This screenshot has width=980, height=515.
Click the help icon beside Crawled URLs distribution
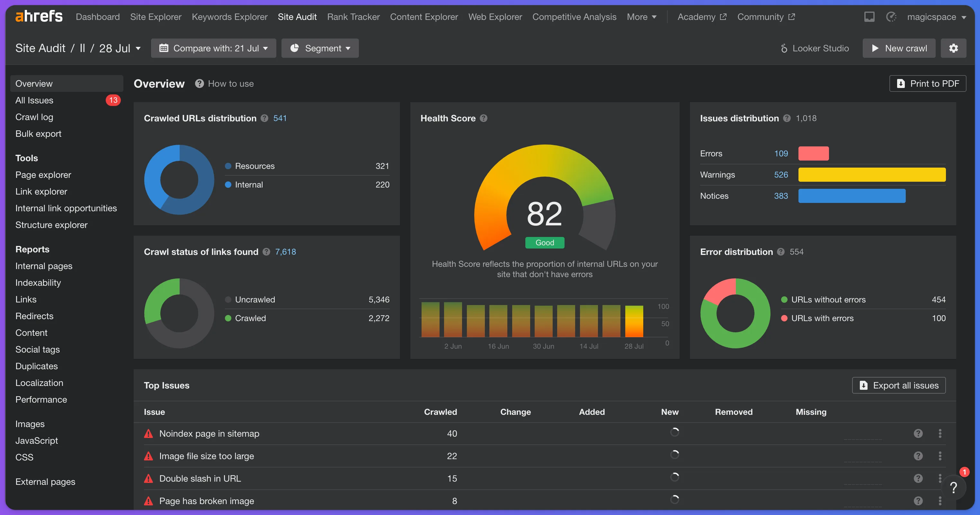265,118
